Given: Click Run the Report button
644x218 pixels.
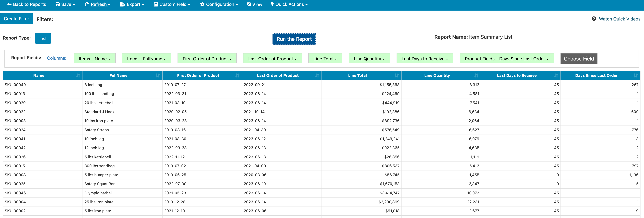Looking at the screenshot, I should [x=294, y=39].
